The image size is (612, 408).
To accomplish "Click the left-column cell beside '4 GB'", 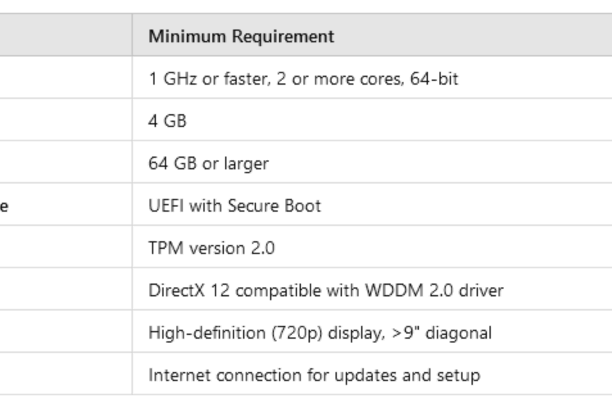I will click(x=65, y=120).
